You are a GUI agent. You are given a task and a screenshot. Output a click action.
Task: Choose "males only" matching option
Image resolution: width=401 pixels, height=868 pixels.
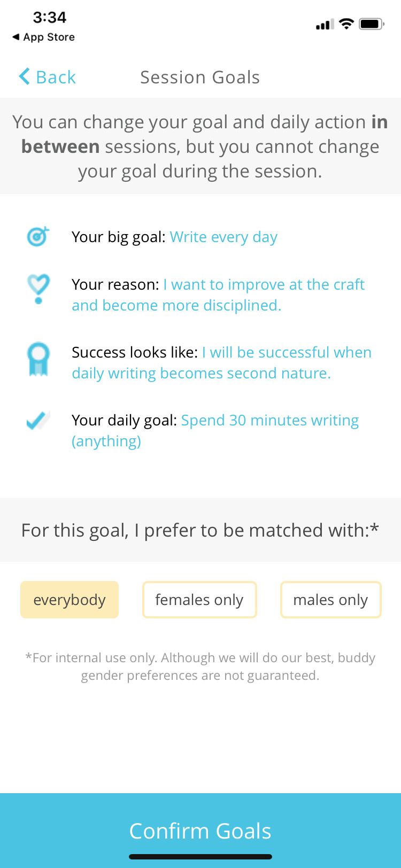[330, 600]
